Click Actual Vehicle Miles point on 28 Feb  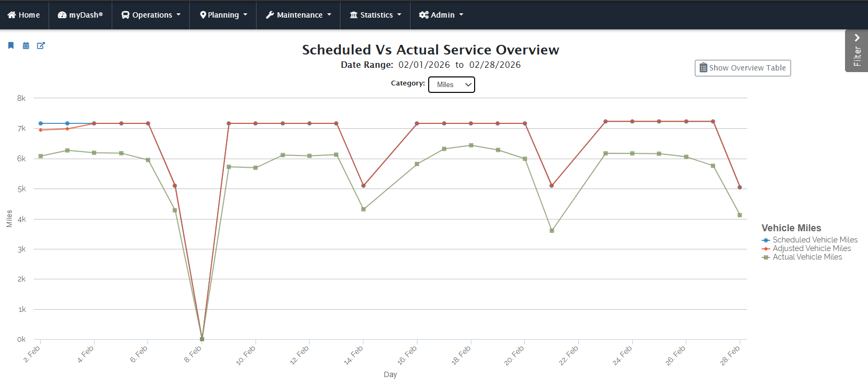740,215
